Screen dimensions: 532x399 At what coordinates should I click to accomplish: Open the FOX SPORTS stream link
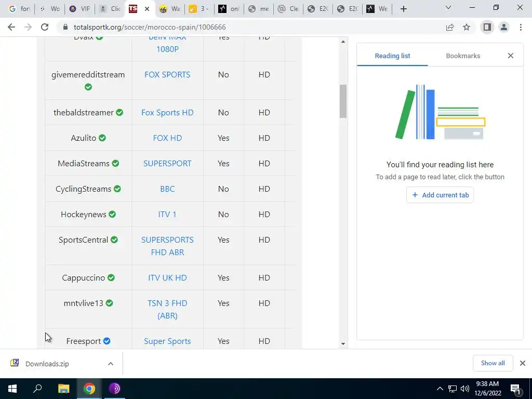[x=167, y=75]
